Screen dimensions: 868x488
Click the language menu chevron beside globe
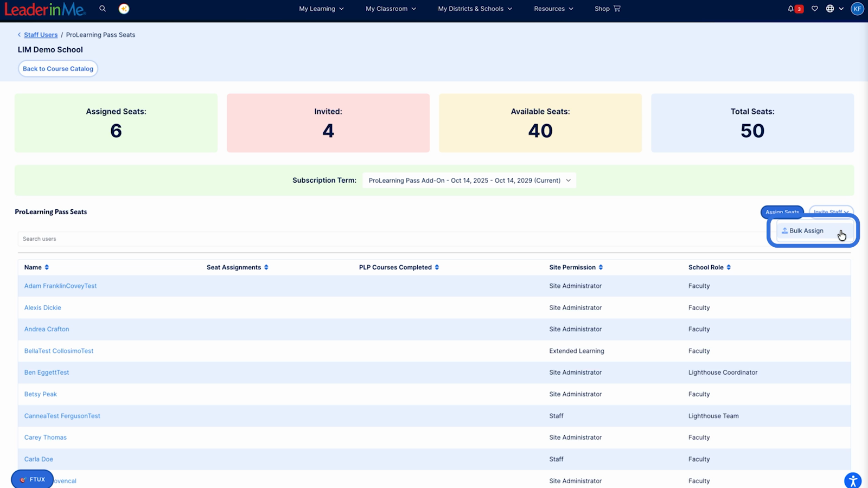(841, 9)
